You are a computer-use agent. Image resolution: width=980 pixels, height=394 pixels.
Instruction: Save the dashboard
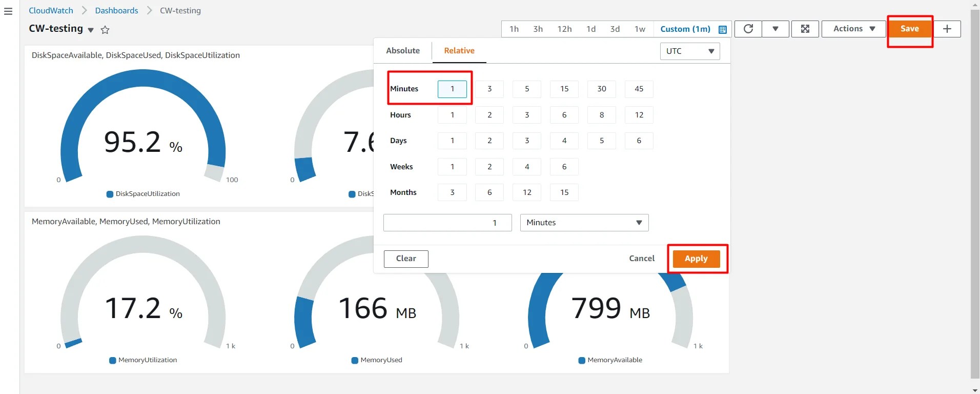[x=910, y=29]
